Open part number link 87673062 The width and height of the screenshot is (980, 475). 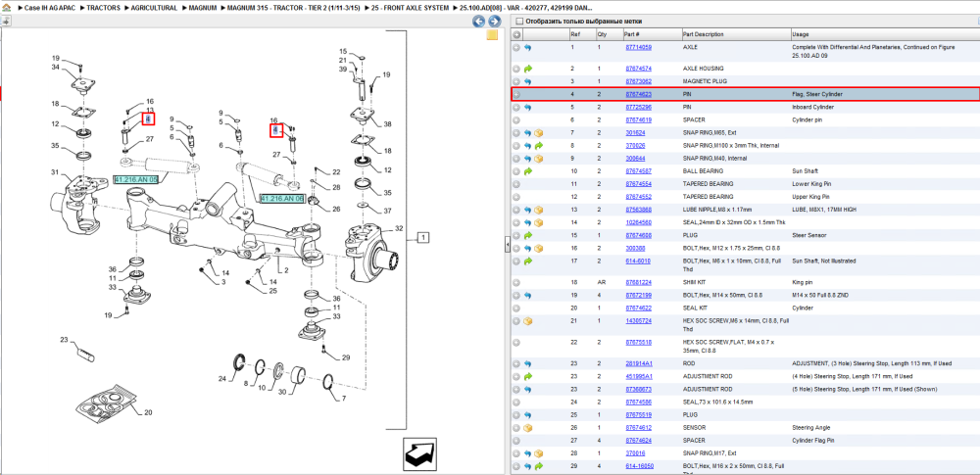click(x=639, y=81)
